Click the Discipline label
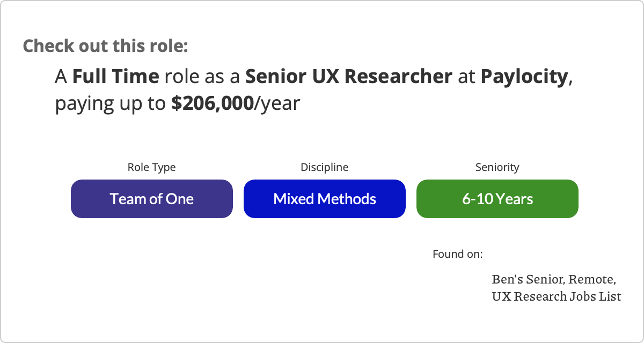This screenshot has height=343, width=644. coord(325,167)
